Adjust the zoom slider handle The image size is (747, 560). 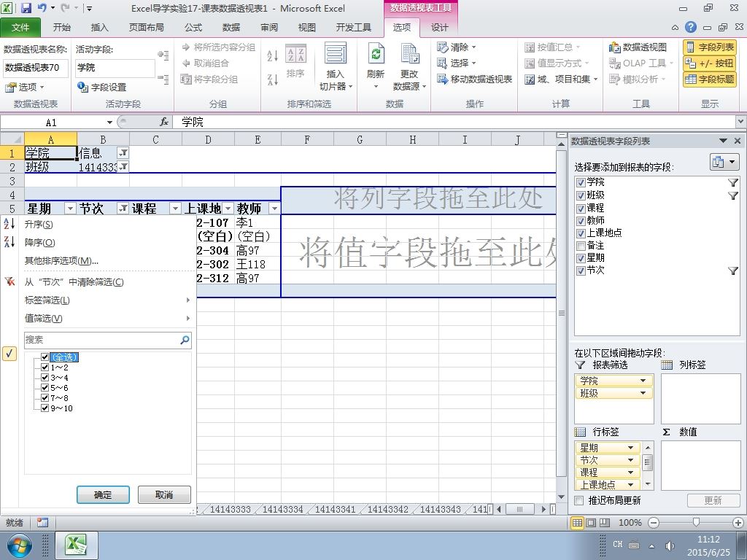[x=695, y=523]
